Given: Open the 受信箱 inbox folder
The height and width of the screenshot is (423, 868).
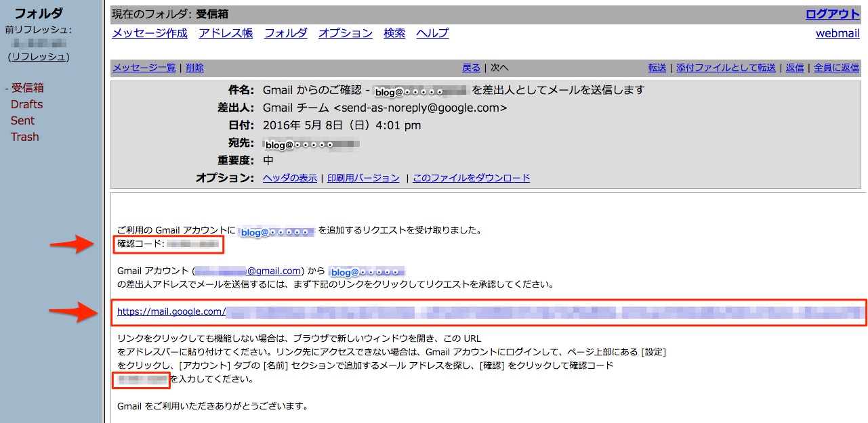Looking at the screenshot, I should tap(28, 88).
